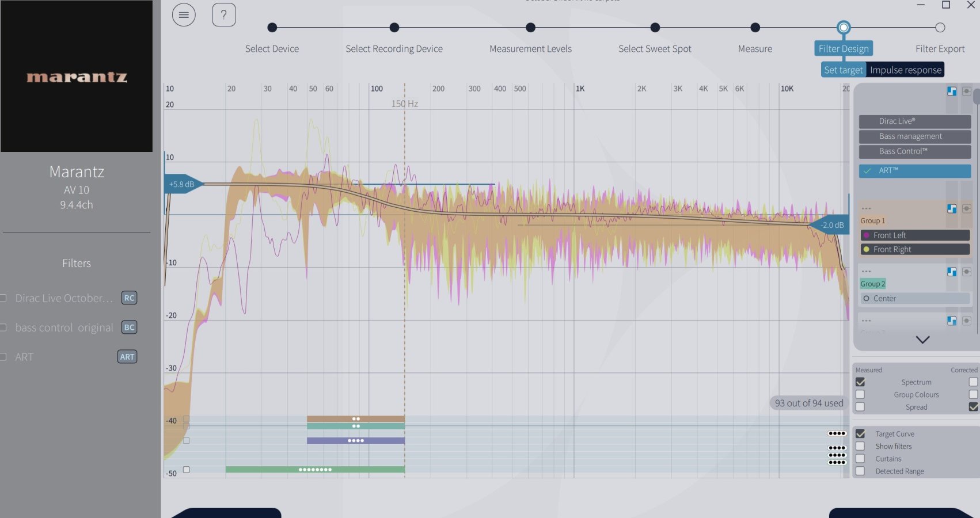
Task: Open the hamburger menu
Action: 184,15
